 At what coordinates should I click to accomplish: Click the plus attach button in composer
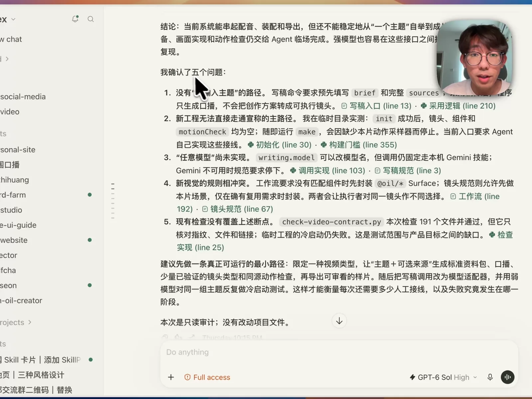[171, 377]
